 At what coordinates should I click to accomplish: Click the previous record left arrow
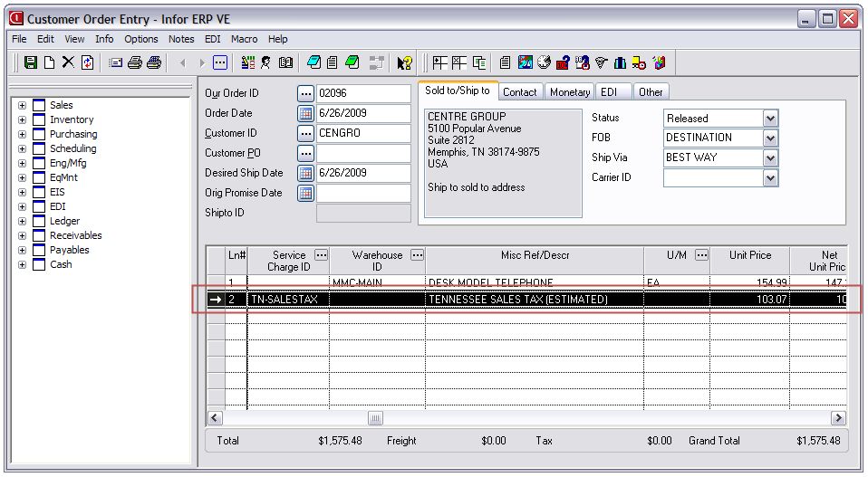click(183, 63)
